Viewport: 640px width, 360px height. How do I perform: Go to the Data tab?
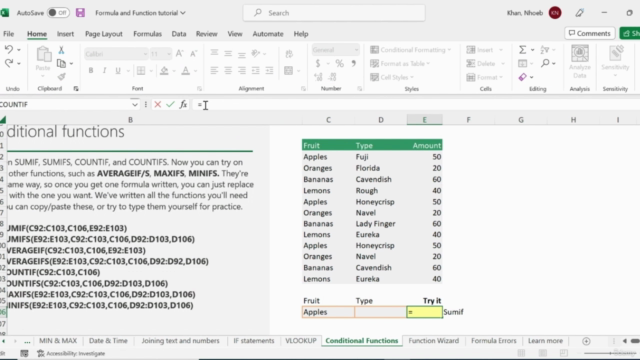[179, 34]
